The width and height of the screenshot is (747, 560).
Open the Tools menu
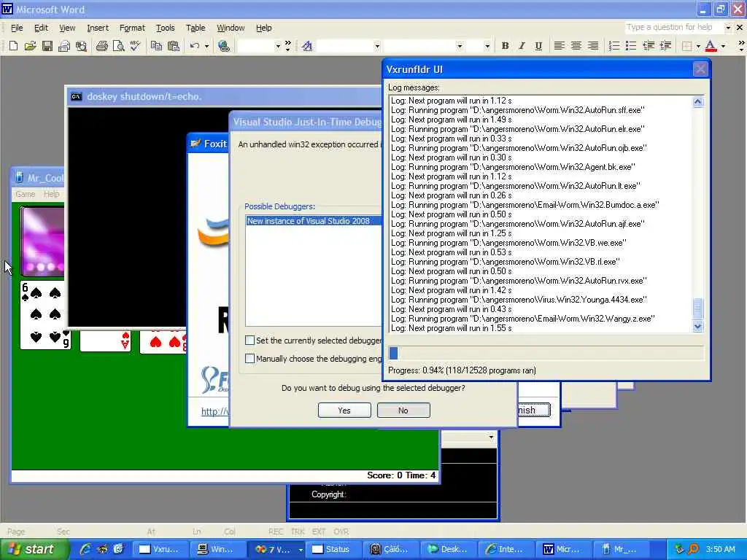(x=166, y=28)
